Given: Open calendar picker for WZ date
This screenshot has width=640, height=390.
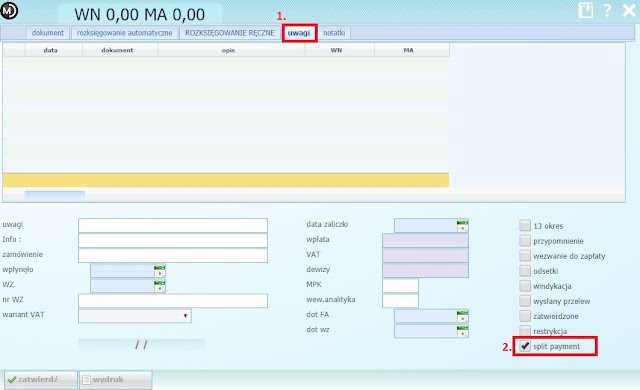Looking at the screenshot, I should pos(160,286).
